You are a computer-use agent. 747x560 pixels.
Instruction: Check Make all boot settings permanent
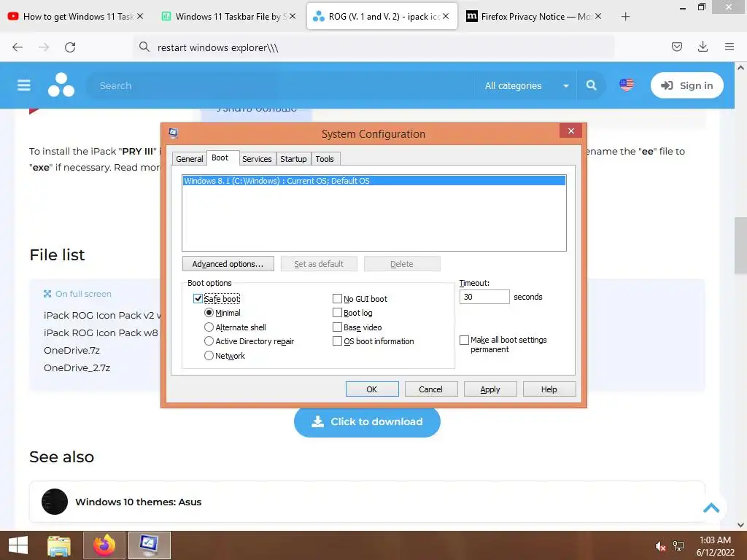[464, 340]
